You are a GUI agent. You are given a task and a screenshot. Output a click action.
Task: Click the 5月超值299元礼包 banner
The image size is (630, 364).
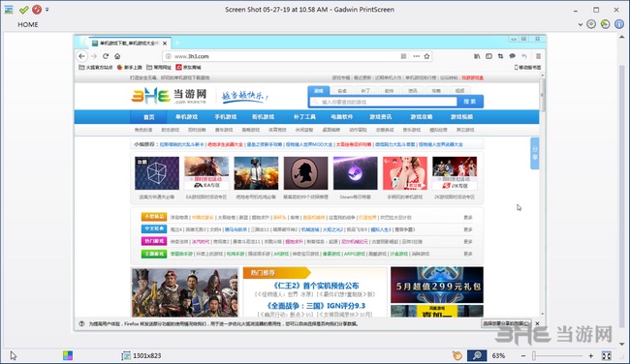[x=437, y=285]
